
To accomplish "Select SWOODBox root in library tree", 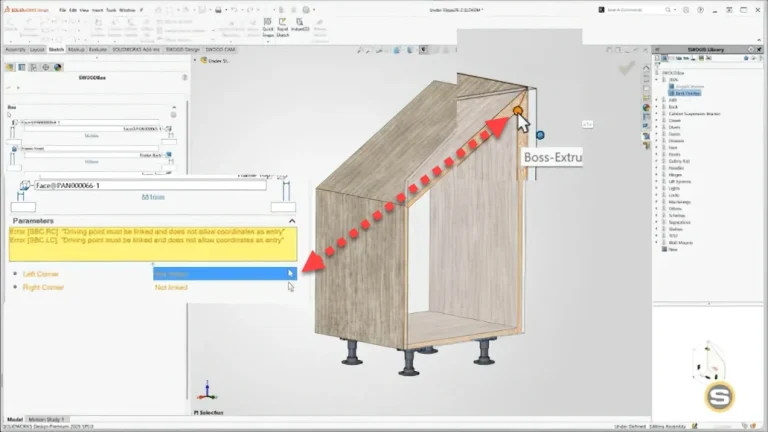I will coord(673,73).
